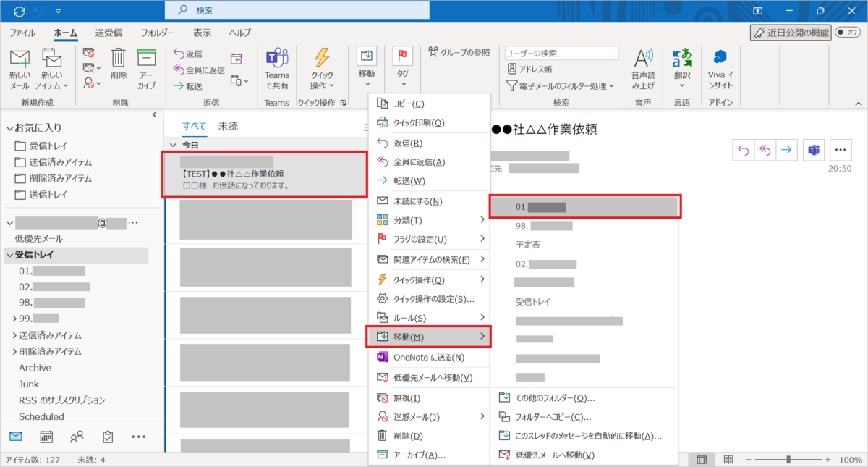Choose Copy to Folder (フォルダーへコピー) in submenu
The width and height of the screenshot is (868, 467).
pyautogui.click(x=585, y=417)
